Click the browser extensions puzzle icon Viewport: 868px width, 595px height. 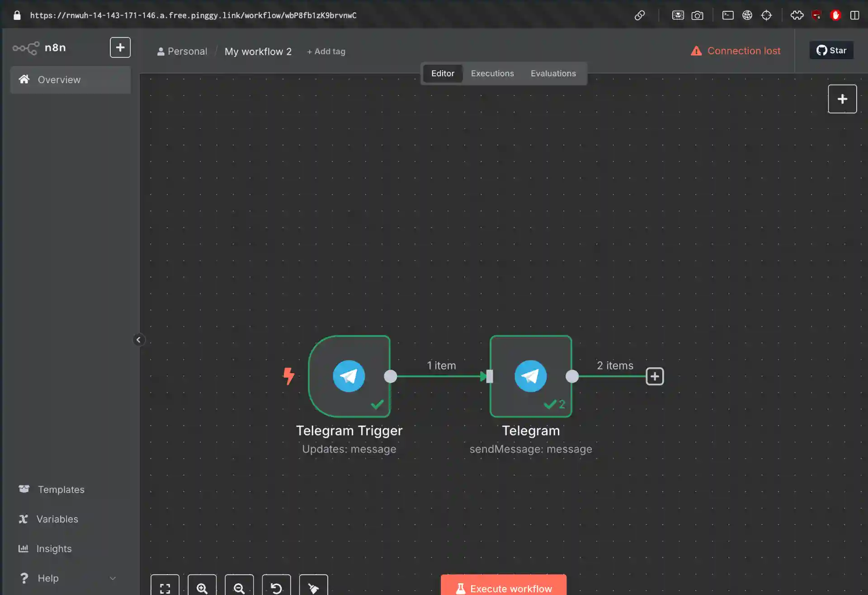[x=797, y=15]
